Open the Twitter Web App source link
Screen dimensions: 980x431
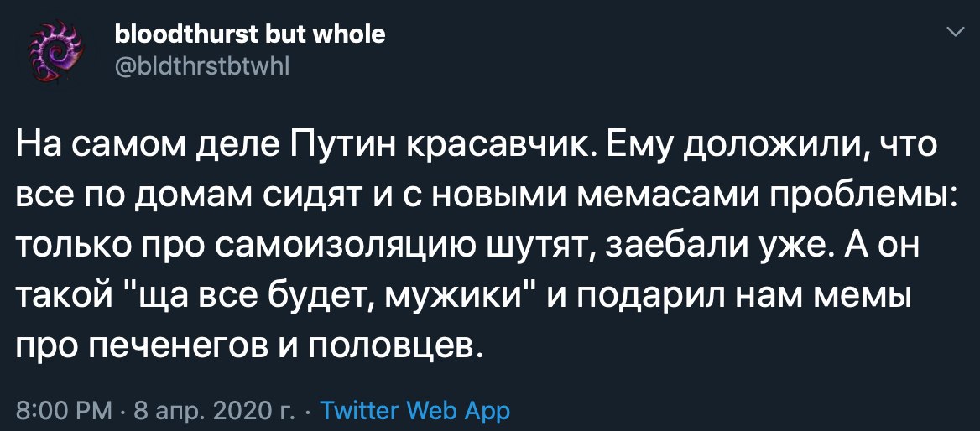click(415, 411)
